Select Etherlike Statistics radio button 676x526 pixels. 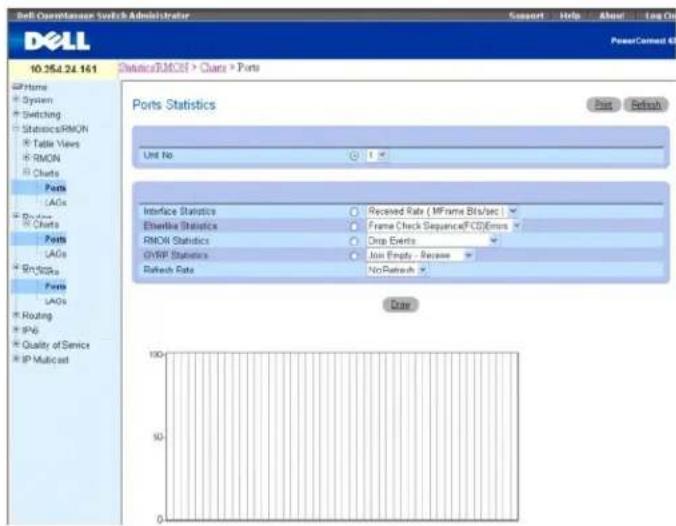354,226
